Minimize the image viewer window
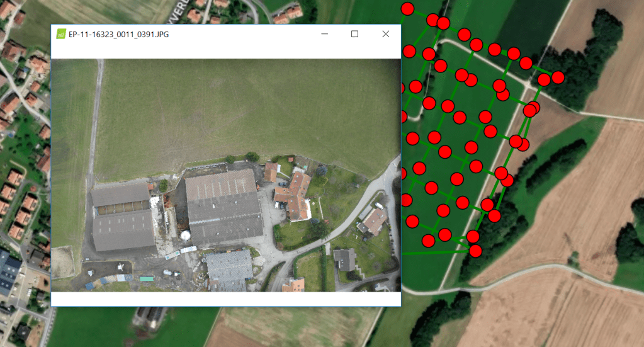 [324, 34]
